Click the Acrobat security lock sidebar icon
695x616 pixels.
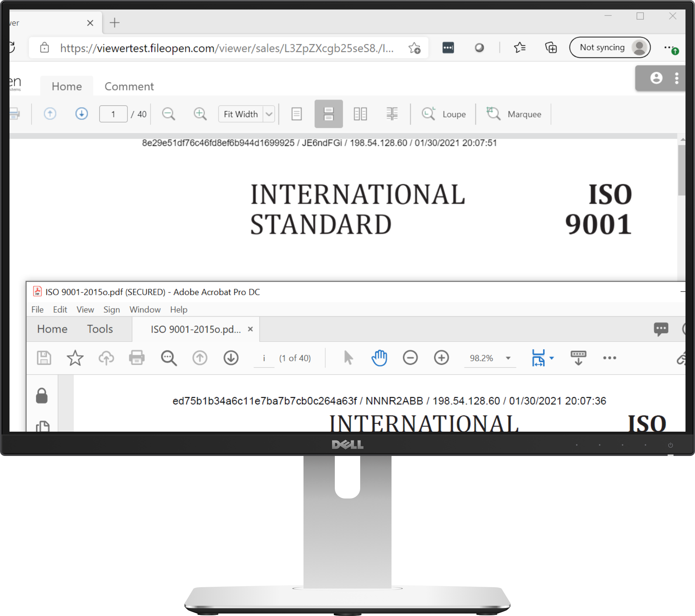click(x=42, y=396)
